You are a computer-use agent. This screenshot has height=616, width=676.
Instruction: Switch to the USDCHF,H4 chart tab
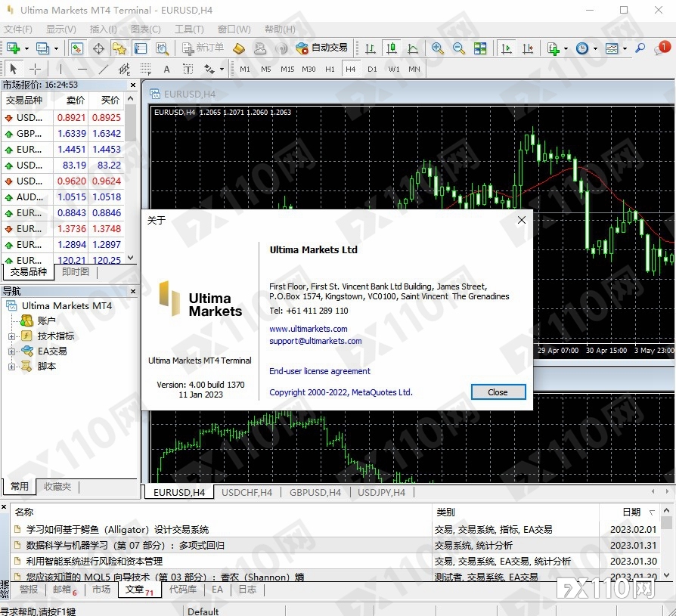tap(247, 492)
